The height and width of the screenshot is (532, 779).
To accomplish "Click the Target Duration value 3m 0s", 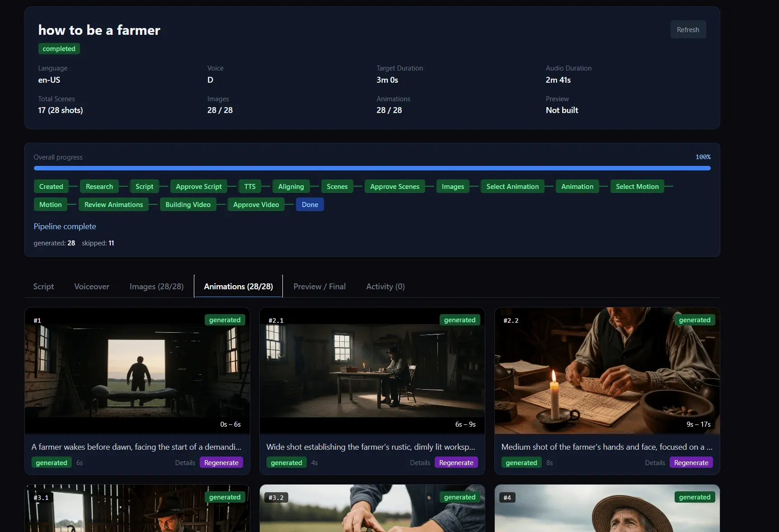I will tap(387, 80).
